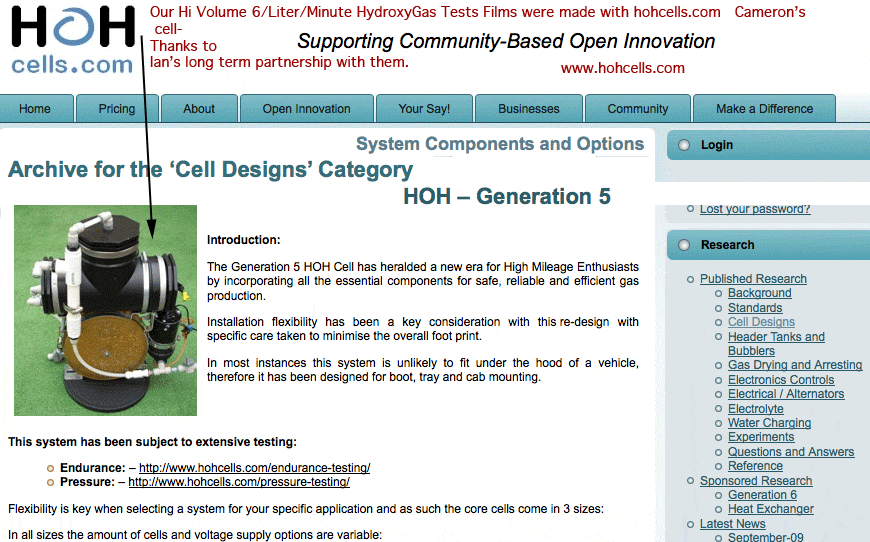Open the Community tab
The height and width of the screenshot is (542, 870).
[x=638, y=109]
